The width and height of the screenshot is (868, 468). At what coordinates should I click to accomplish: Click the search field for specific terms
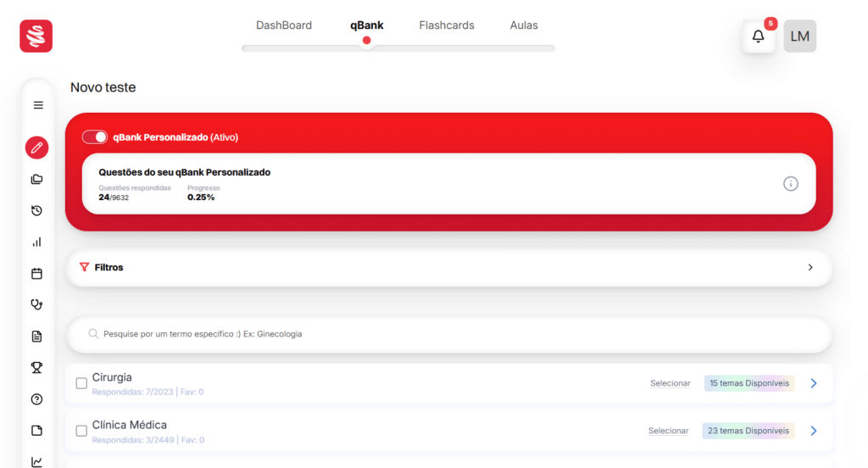coord(449,334)
